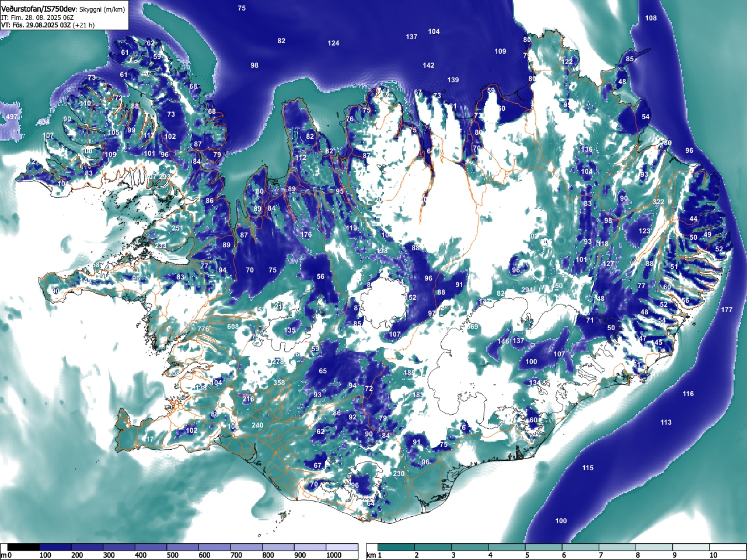The image size is (747, 560).
Task: Select the light teal 6–7 km legend swatch
Action: click(582, 548)
